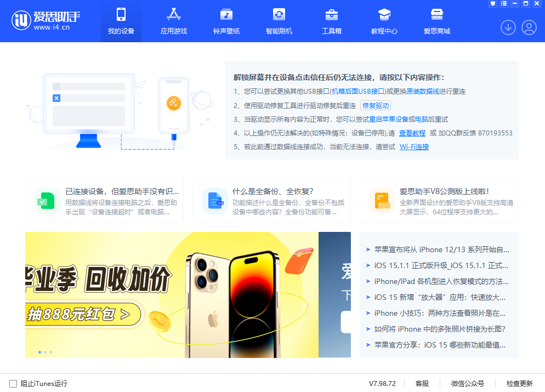Click the first carousel dot under banner
Screen dimensions: 545x392
coord(39,353)
